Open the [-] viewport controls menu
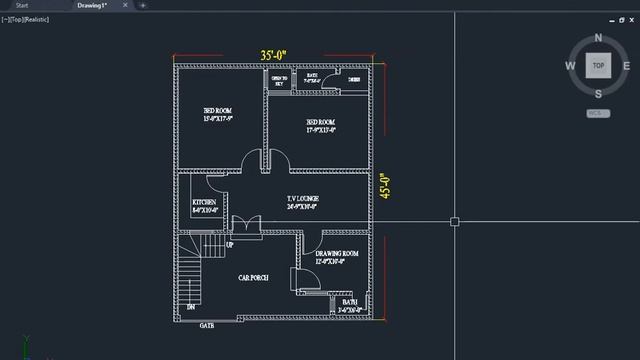The image size is (640, 360). click(x=5, y=20)
